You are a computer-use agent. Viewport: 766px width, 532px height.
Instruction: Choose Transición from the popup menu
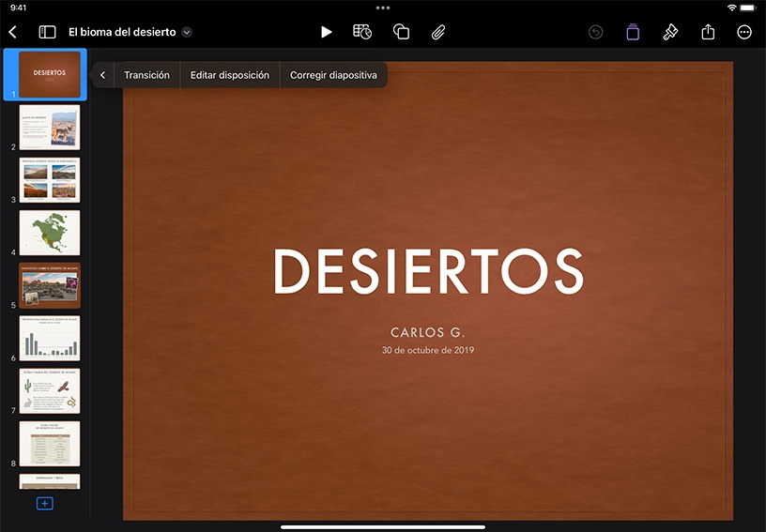tap(146, 75)
